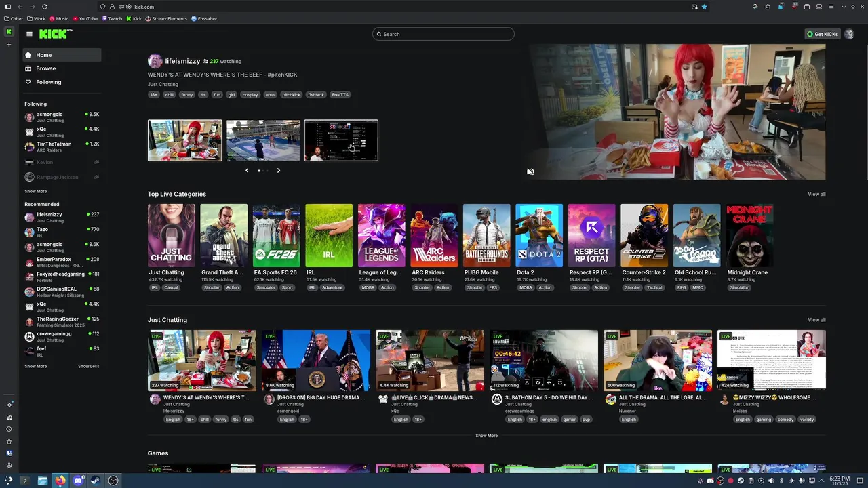Show previous featured streams with left arrow
Viewport: 868px width, 488px height.
(247, 171)
